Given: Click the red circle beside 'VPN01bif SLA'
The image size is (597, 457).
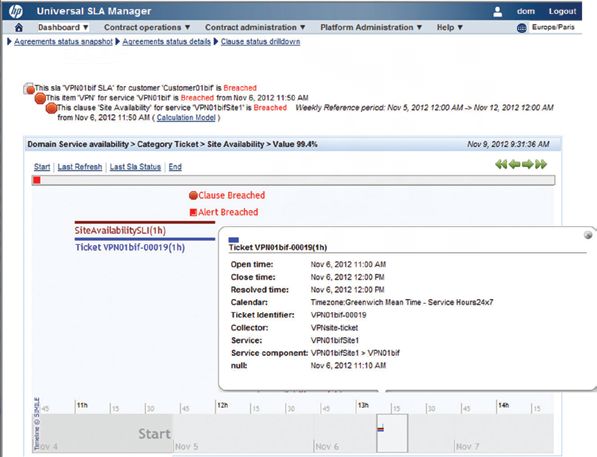Looking at the screenshot, I should 30,89.
